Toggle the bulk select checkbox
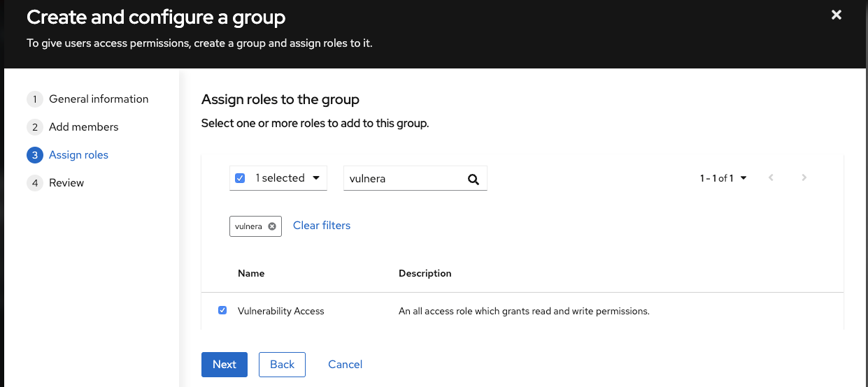Screen dimensions: 868x387 click(x=240, y=178)
